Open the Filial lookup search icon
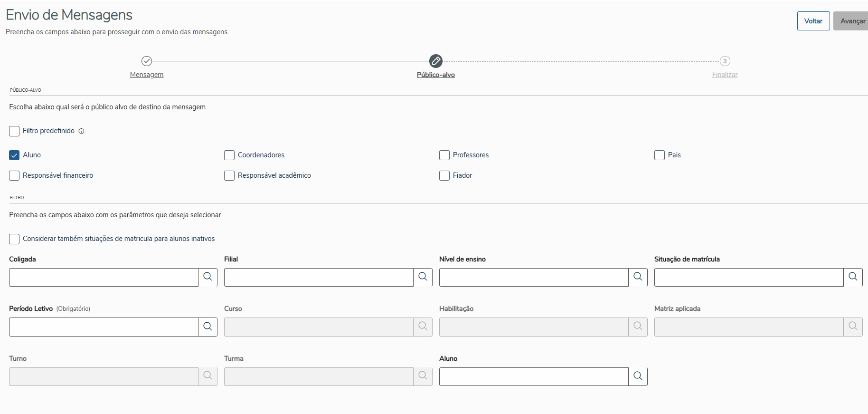 [x=423, y=277]
